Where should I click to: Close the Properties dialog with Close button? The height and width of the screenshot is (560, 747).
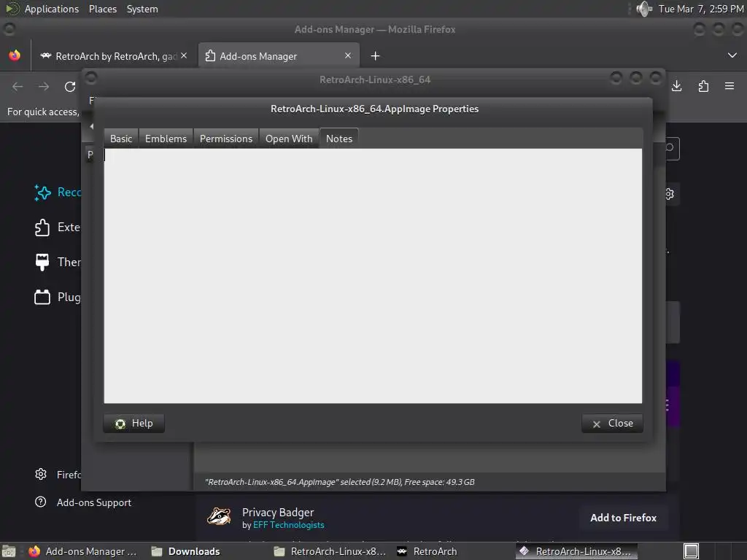click(x=612, y=424)
